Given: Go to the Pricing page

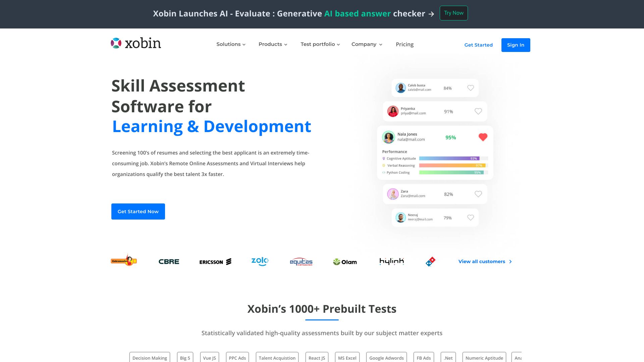Looking at the screenshot, I should (x=405, y=44).
